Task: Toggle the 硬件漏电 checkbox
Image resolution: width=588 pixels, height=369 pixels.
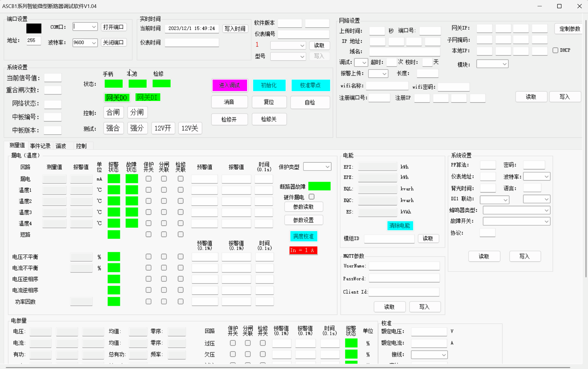Action: tap(311, 197)
